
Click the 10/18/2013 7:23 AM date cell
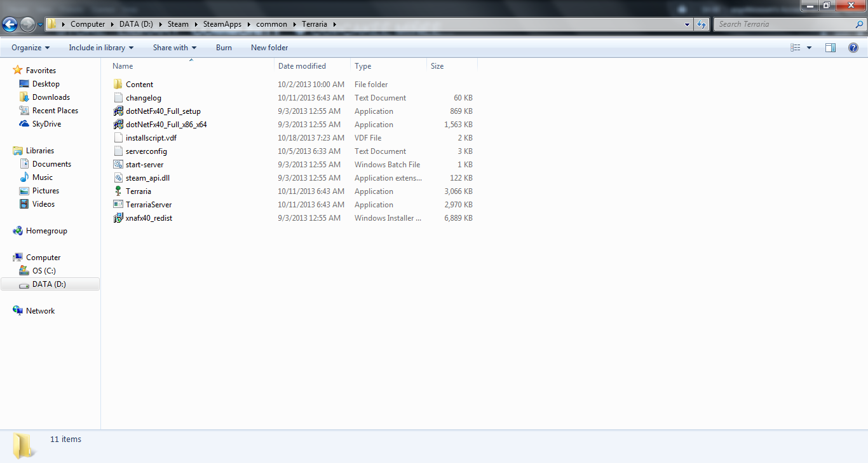tap(311, 138)
